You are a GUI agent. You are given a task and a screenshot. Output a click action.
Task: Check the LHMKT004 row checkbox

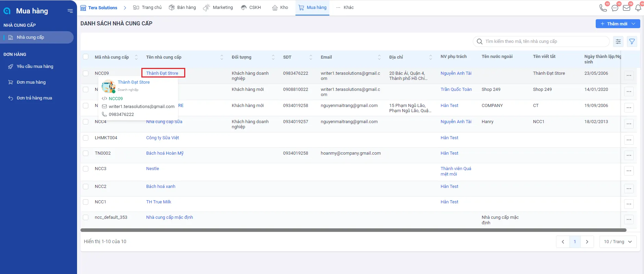[x=86, y=138]
